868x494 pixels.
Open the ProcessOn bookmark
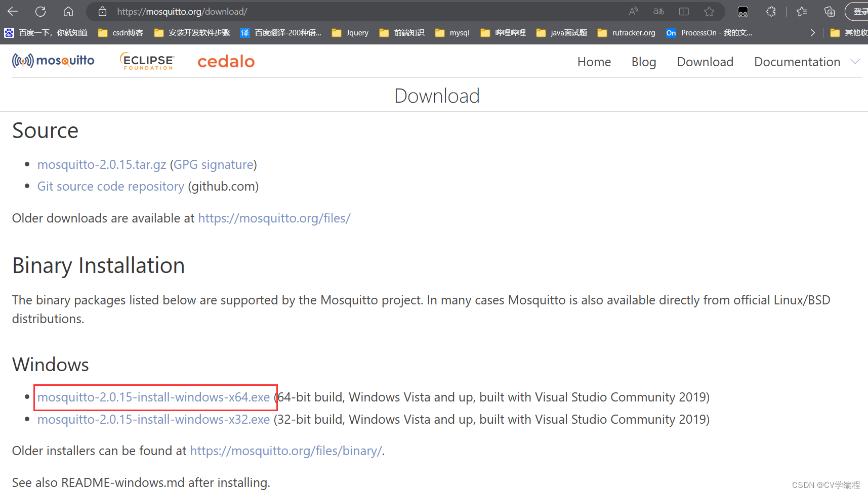[x=709, y=33]
